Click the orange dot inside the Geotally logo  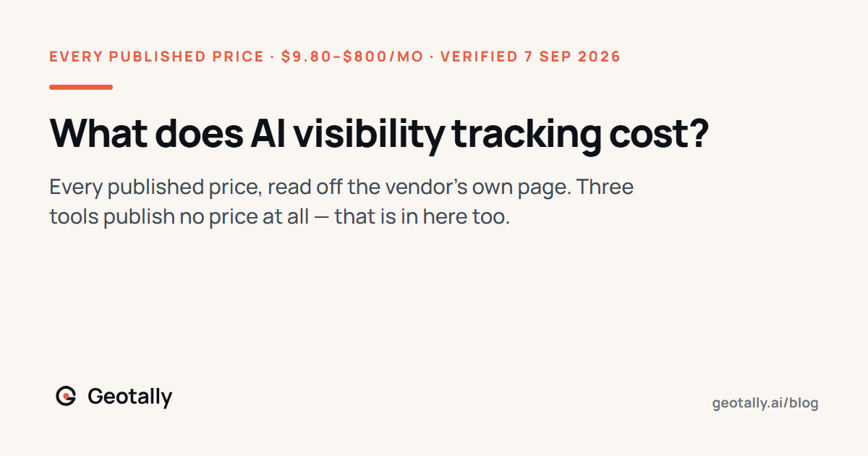point(67,396)
